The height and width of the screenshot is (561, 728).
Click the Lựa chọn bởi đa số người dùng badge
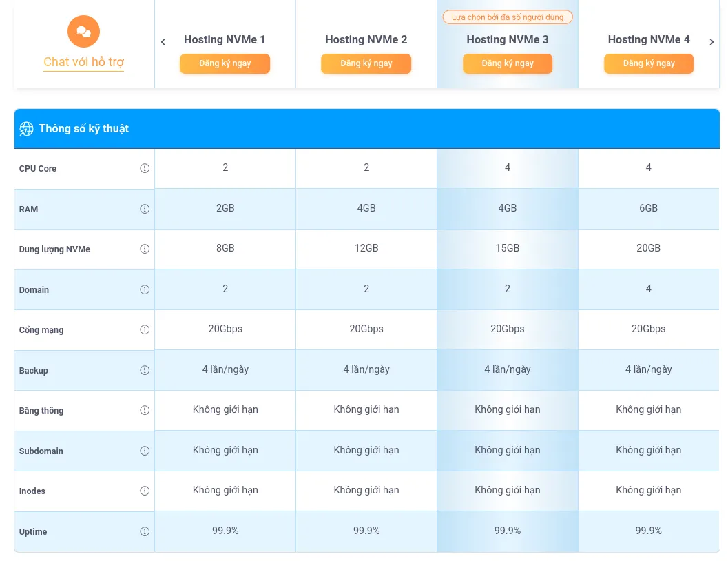point(508,17)
